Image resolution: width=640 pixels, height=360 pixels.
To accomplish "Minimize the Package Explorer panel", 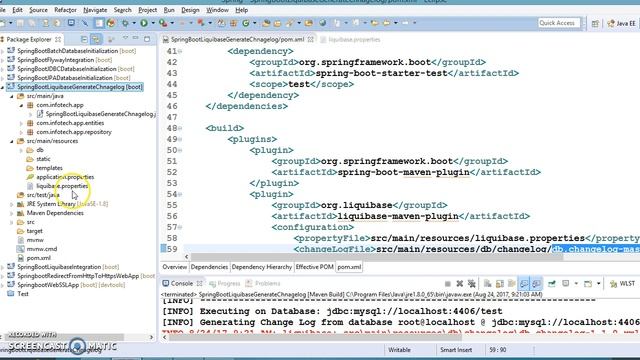I will 136,39.
